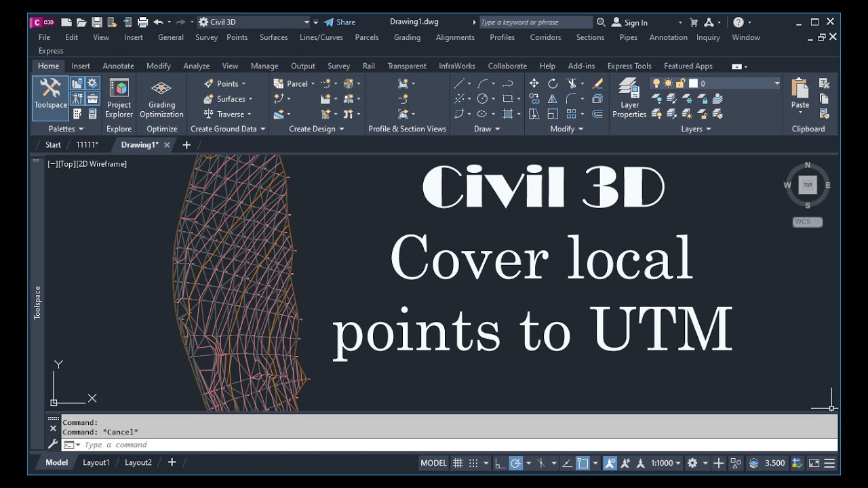Viewport: 868px width, 488px height.
Task: Click the Paste clipboard icon
Action: (x=800, y=89)
